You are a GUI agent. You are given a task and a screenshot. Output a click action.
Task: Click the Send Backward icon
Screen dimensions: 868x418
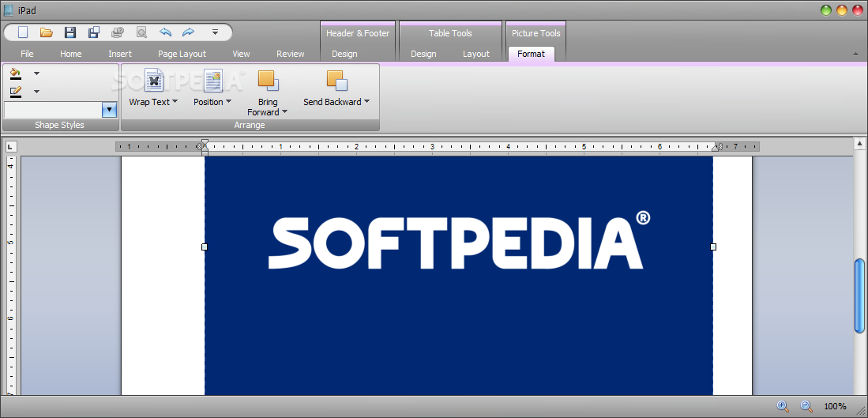pyautogui.click(x=336, y=81)
